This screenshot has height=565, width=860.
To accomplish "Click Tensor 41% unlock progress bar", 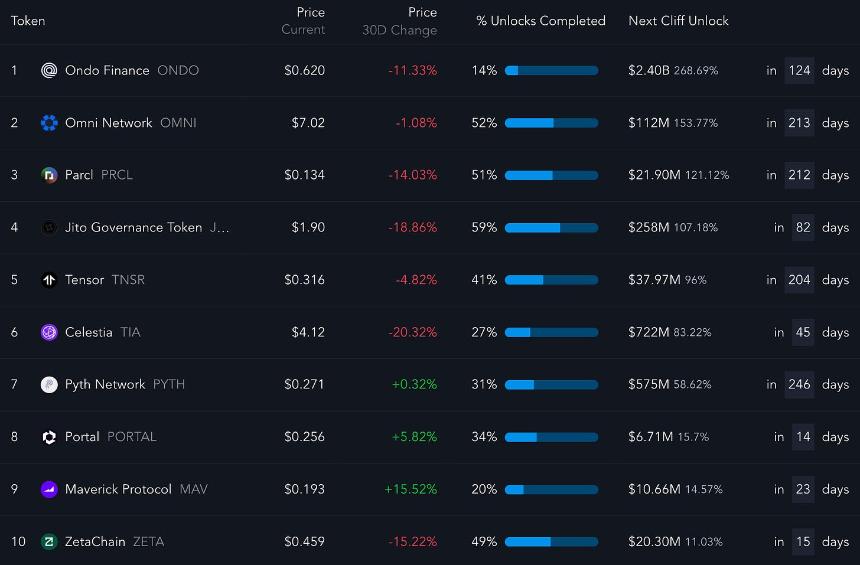I will [551, 280].
